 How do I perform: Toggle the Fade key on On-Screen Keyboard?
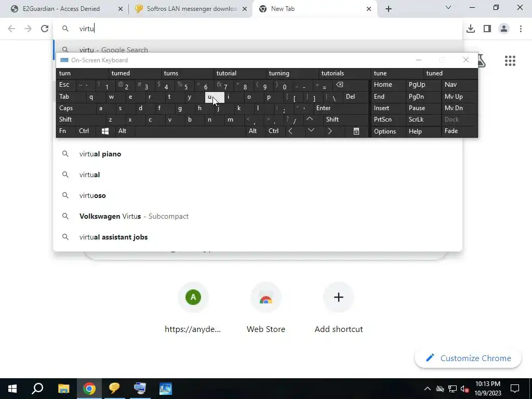click(x=459, y=131)
